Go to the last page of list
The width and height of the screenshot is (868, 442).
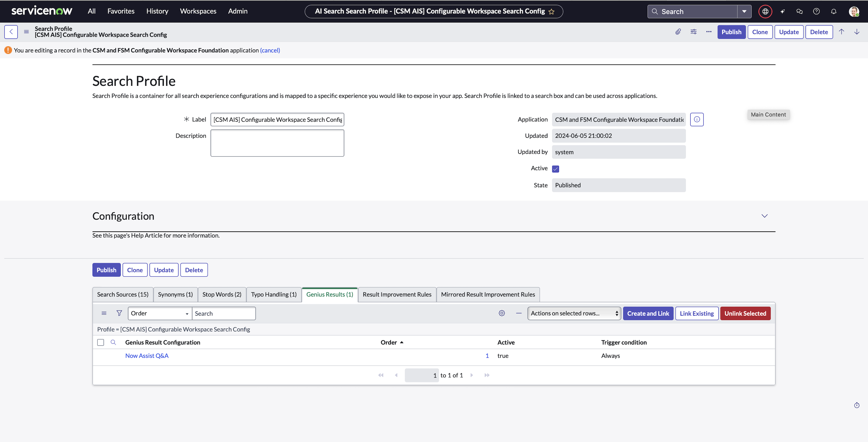tap(487, 375)
